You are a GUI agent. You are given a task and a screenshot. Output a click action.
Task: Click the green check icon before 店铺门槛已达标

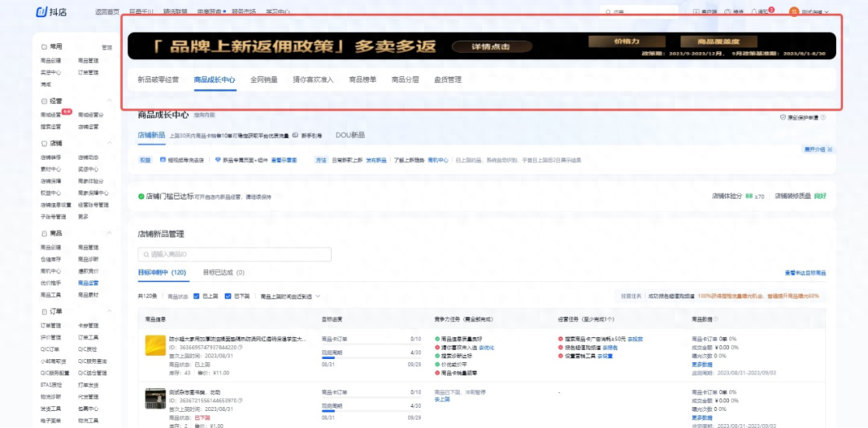click(141, 196)
